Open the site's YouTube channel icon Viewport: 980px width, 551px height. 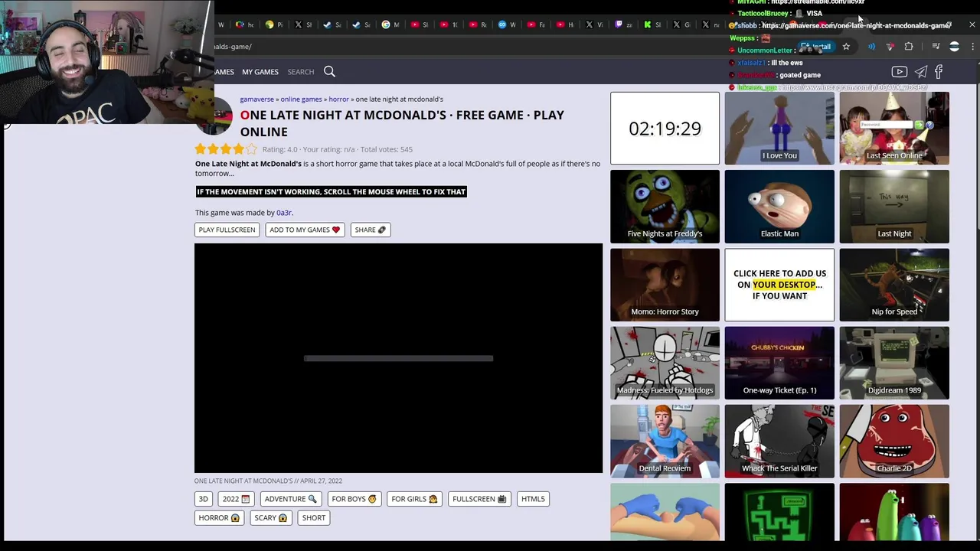click(x=900, y=71)
